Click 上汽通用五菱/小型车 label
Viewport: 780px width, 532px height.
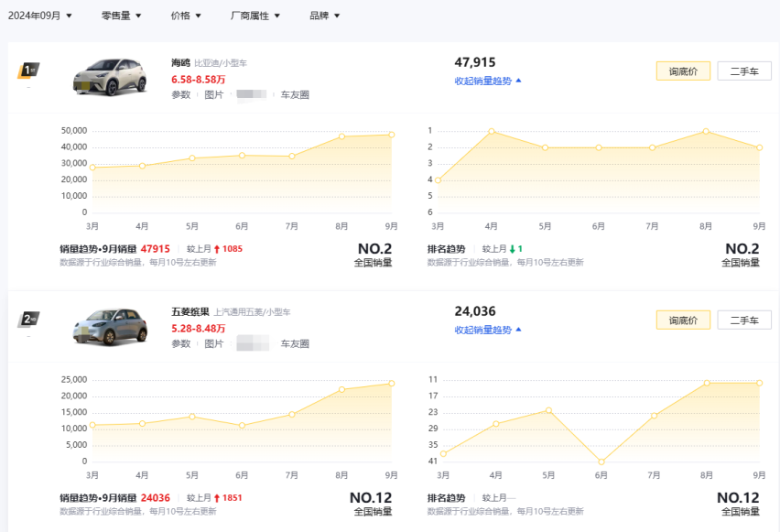(x=252, y=312)
